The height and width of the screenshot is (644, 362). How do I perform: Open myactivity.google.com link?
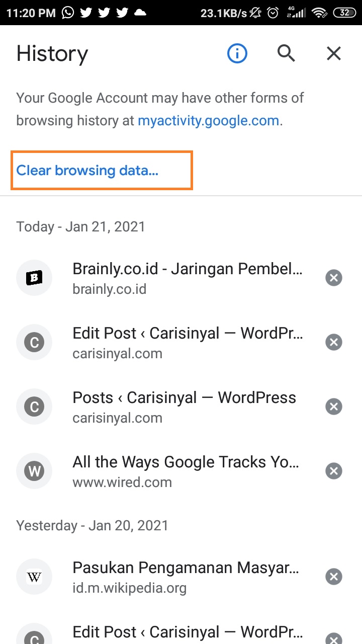coord(208,121)
